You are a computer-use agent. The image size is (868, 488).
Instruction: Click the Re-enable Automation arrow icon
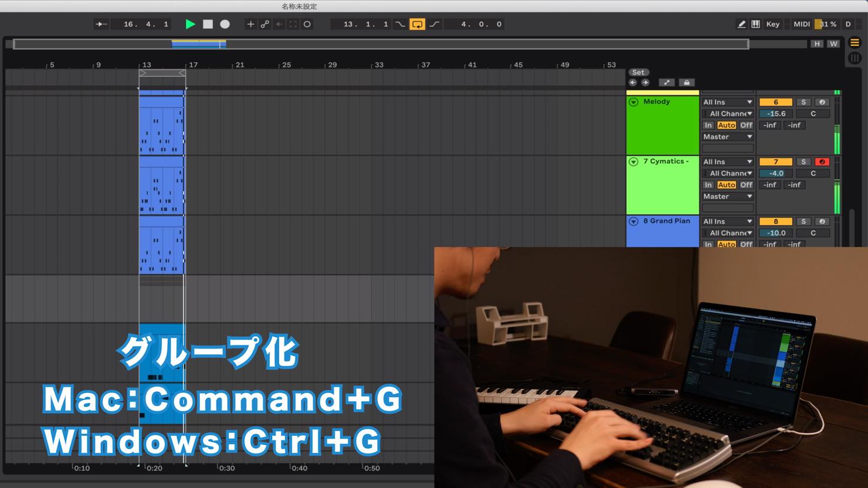[279, 24]
